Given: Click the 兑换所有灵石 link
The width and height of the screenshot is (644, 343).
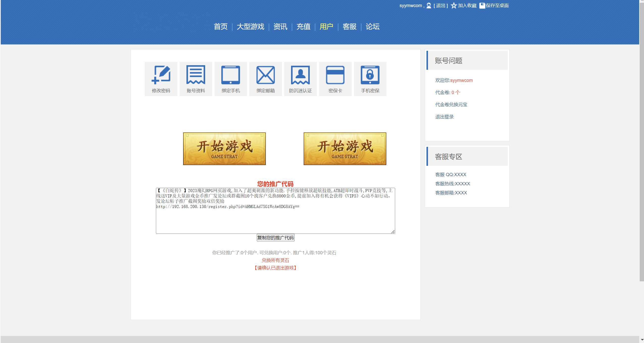Looking at the screenshot, I should coord(275,260).
